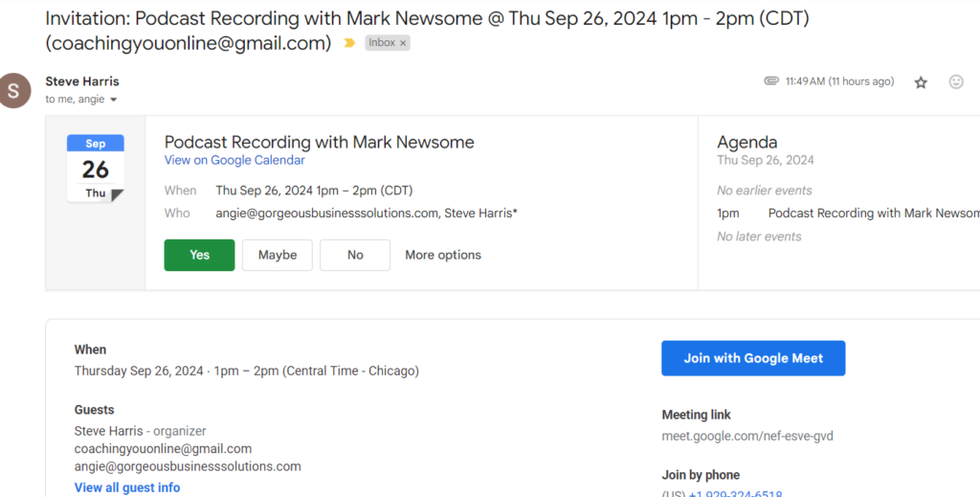Open Steve Harris's round avatar
This screenshot has height=497, width=980.
(14, 91)
